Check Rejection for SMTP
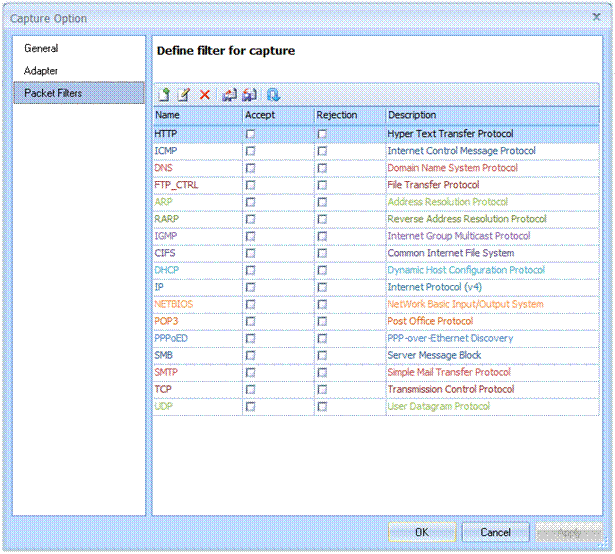 pyautogui.click(x=322, y=372)
